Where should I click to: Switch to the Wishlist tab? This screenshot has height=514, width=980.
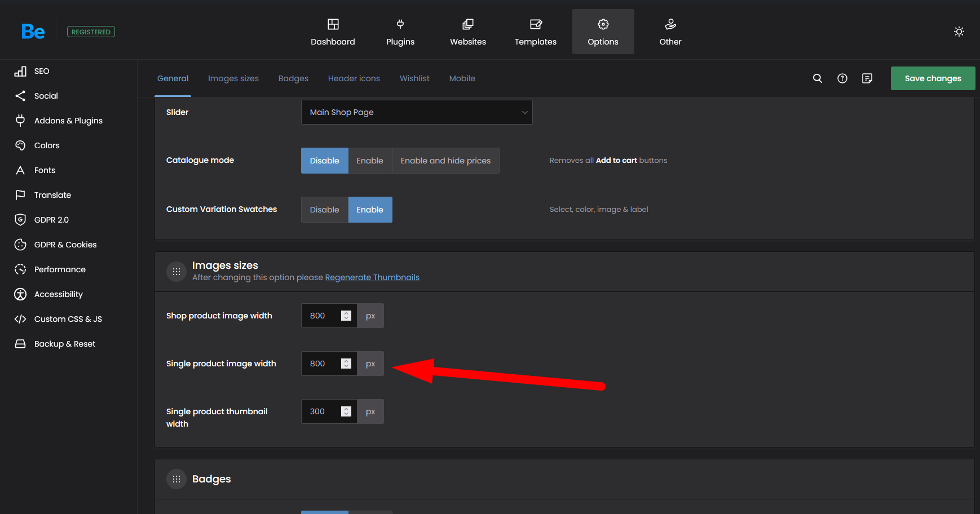click(414, 78)
